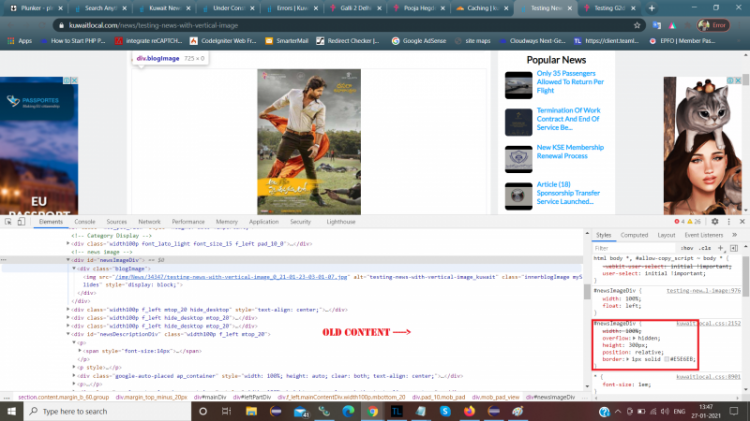Toggle the .cls element classes panel
The image size is (750, 421).
705,248
